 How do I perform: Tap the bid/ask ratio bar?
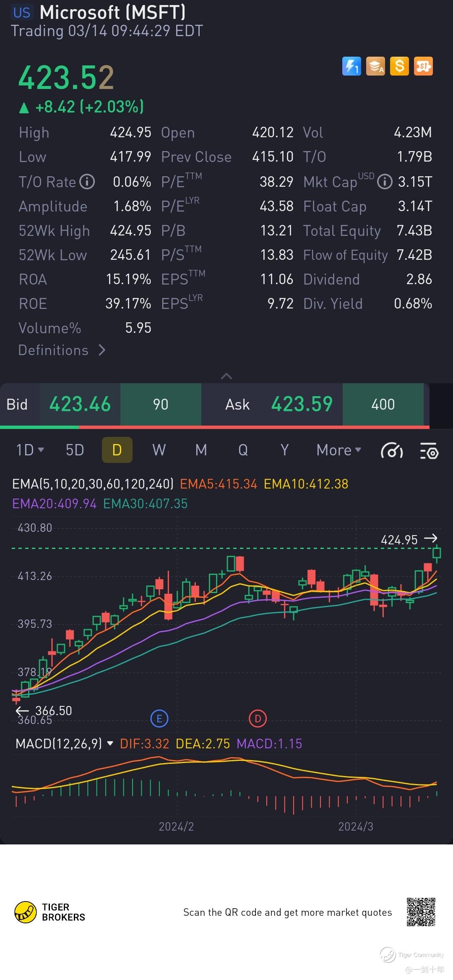215,427
